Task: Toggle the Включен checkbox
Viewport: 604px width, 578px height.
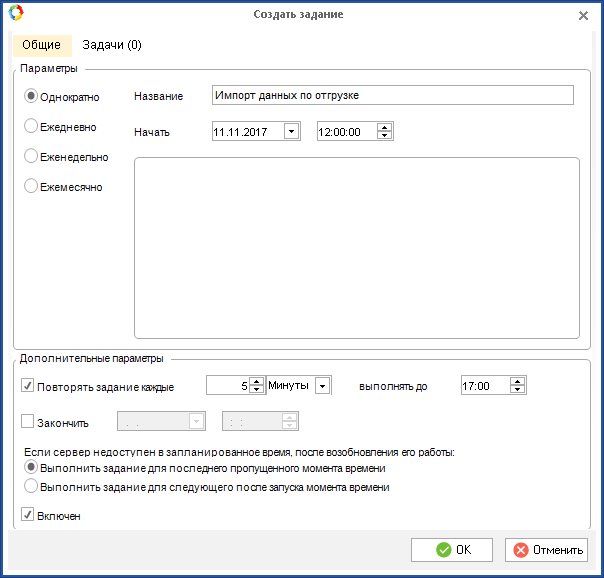Action: (x=28, y=516)
